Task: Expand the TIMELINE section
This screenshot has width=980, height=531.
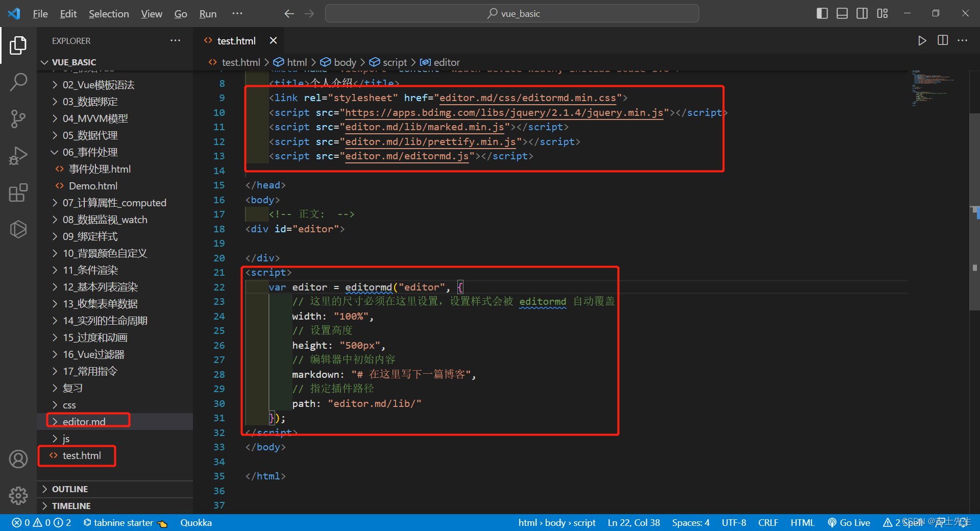Action: [x=115, y=506]
